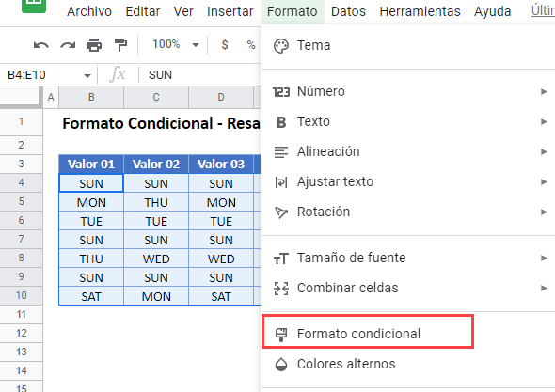Expand the Número submenu arrow
The height and width of the screenshot is (392, 555).
pos(544,91)
